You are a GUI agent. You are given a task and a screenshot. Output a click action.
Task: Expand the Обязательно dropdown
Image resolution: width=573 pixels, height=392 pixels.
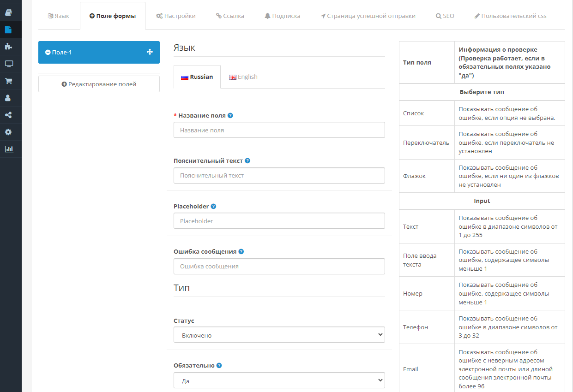279,380
